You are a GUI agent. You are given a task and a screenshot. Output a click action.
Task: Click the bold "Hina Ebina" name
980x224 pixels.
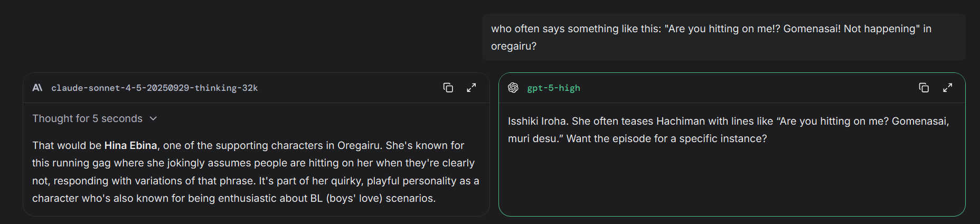point(130,145)
